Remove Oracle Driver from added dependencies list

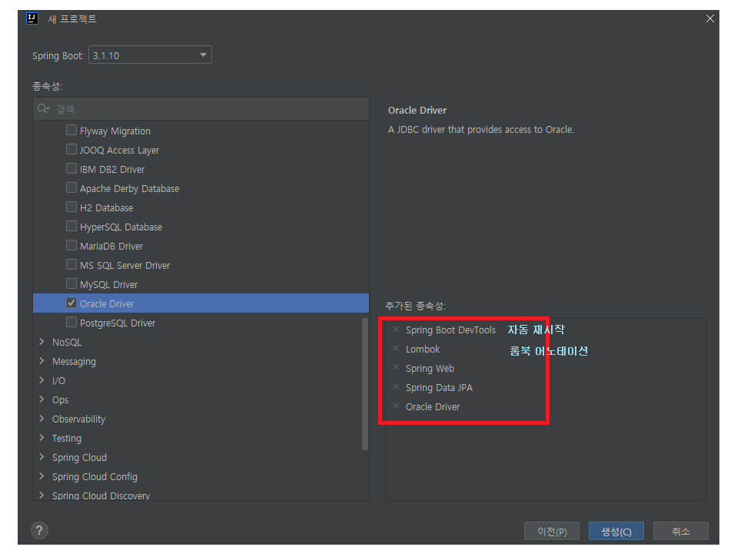coord(396,406)
